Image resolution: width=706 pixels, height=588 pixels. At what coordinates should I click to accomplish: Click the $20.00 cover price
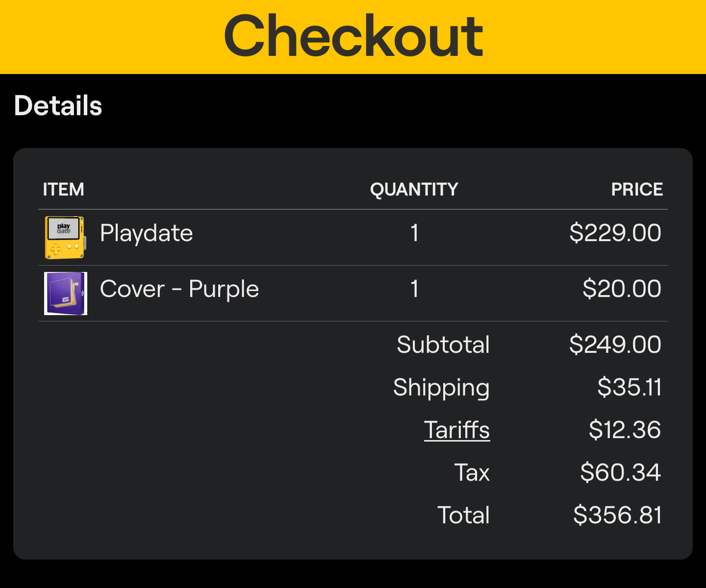pos(622,289)
